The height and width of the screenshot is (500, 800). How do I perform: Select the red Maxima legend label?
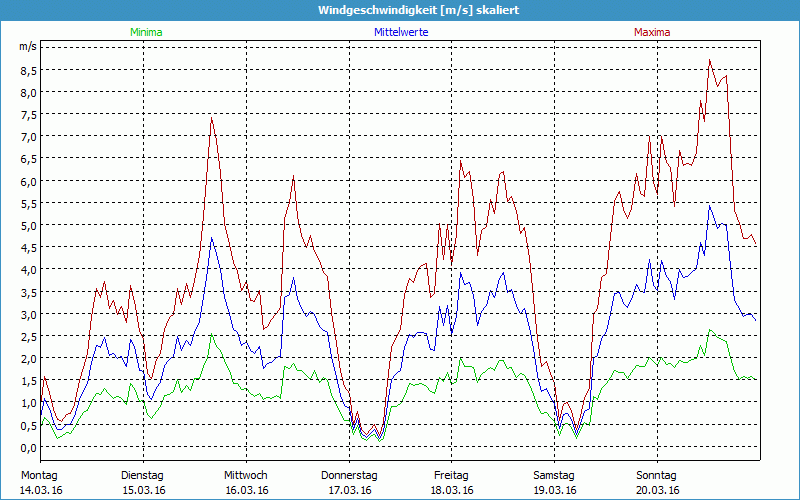pyautogui.click(x=652, y=32)
